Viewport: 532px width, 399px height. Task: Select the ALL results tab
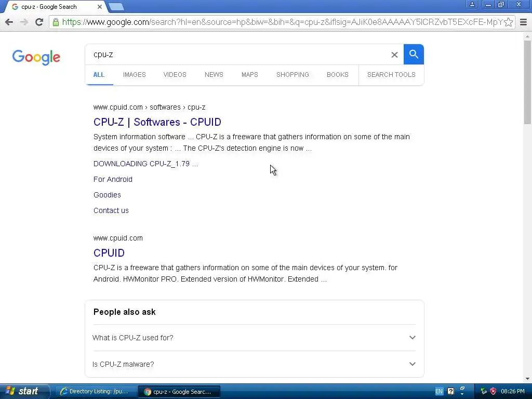[x=99, y=75]
